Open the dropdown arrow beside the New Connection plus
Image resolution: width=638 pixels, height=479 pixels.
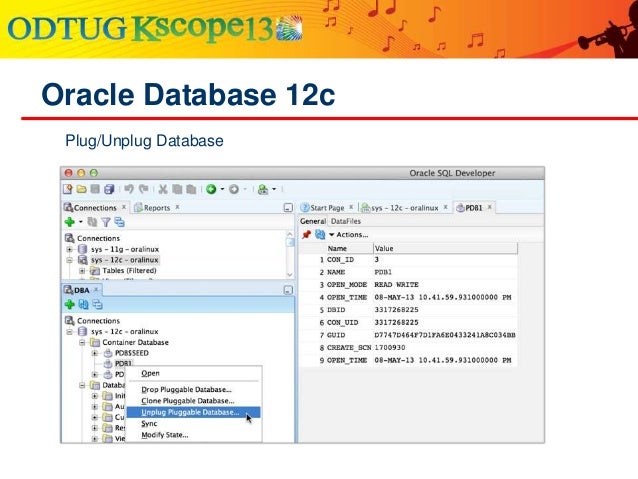click(81, 222)
